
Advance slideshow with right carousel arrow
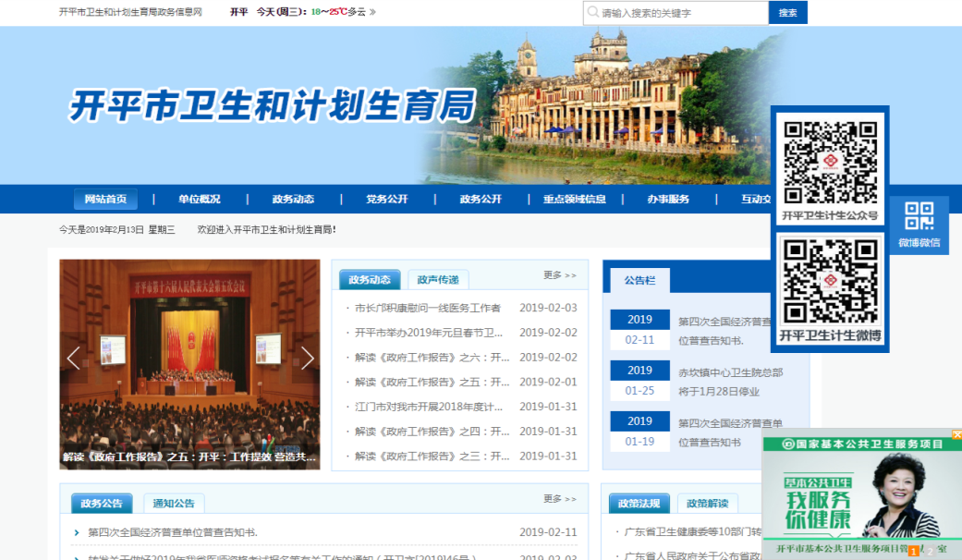[308, 358]
